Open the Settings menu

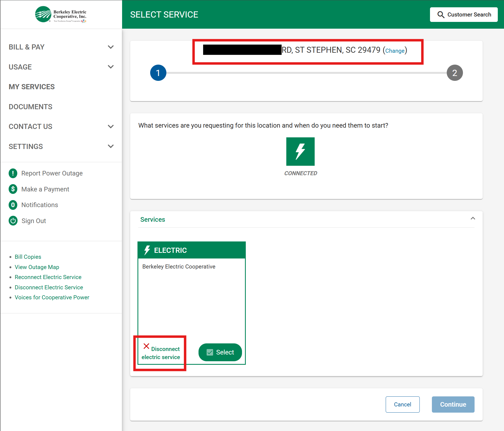coord(61,146)
